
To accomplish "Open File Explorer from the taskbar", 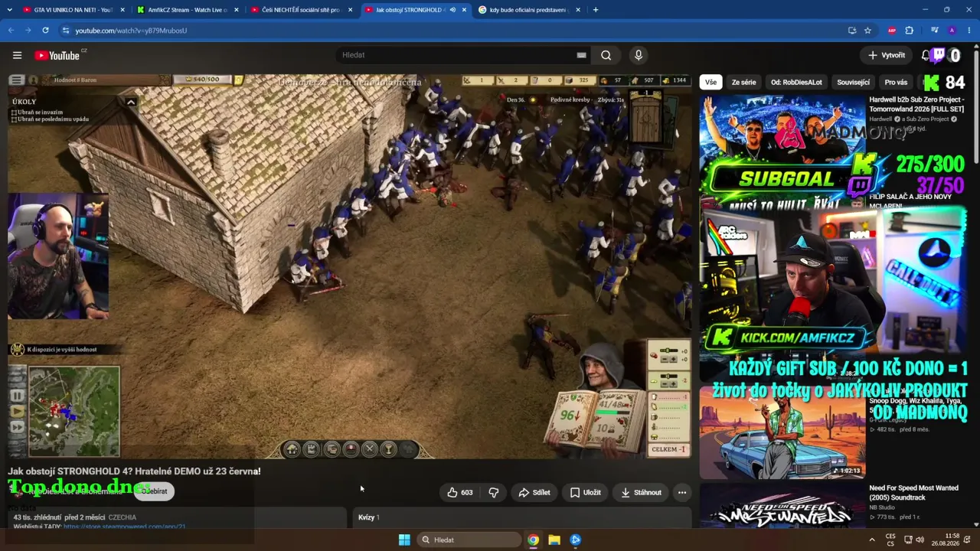I will 554,540.
